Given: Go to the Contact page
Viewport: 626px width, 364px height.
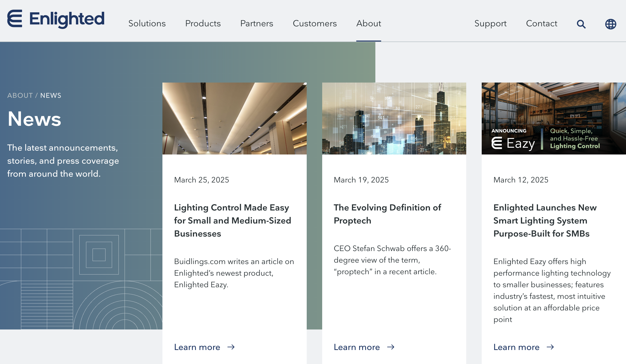Looking at the screenshot, I should tap(542, 23).
